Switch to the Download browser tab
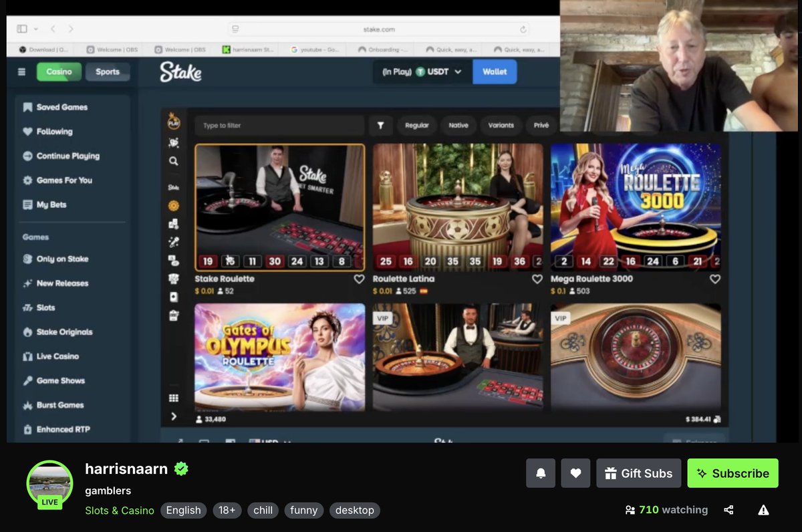The image size is (802, 532). 44,49
